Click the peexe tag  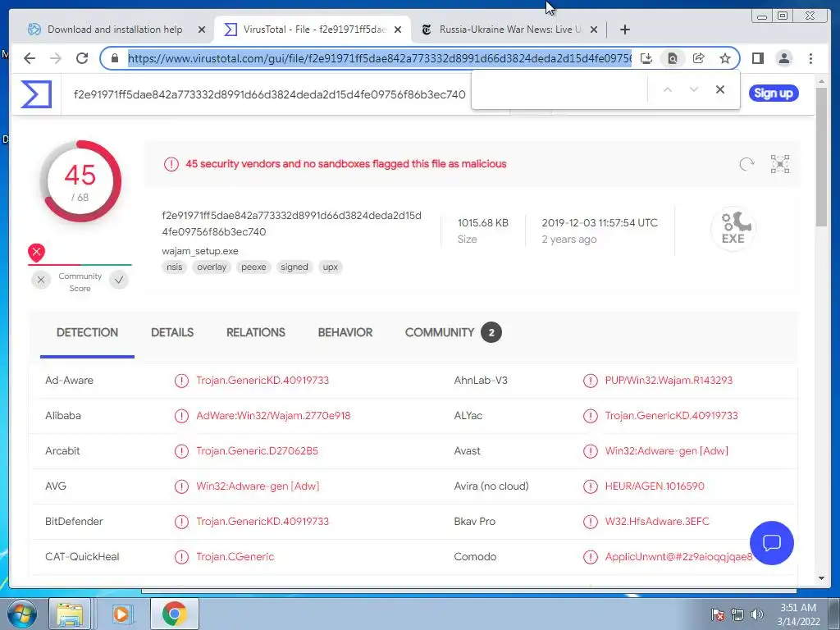[x=253, y=267]
